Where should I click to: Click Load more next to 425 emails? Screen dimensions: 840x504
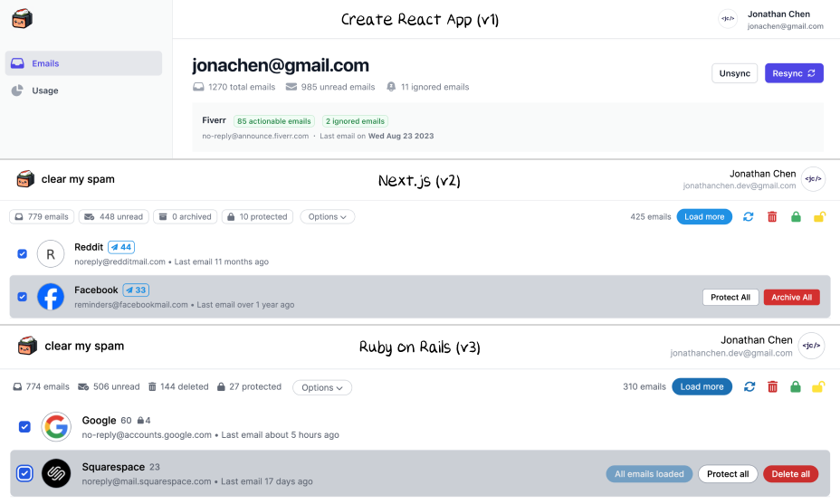(704, 216)
